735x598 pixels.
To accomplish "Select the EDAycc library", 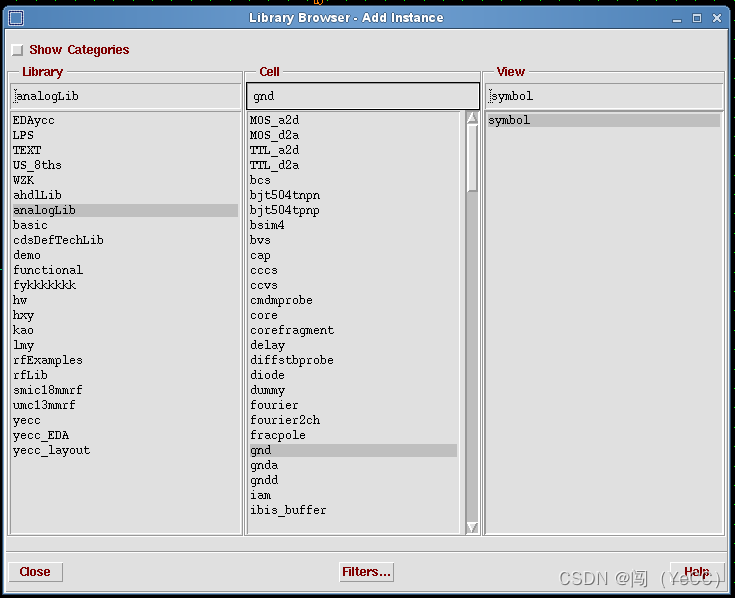I will click(34, 120).
